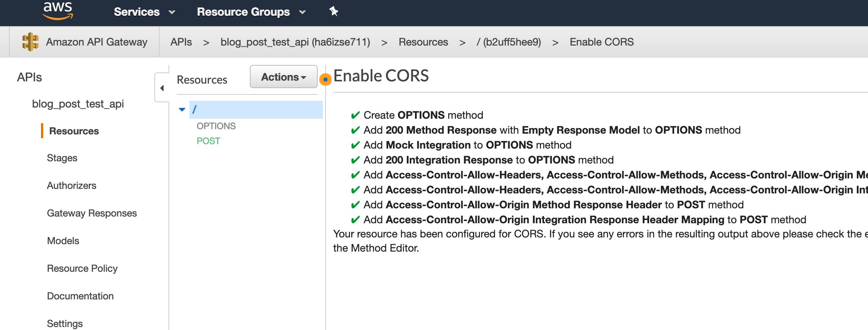This screenshot has height=330, width=868.
Task: Open Resources in the sidebar
Action: pyautogui.click(x=74, y=131)
